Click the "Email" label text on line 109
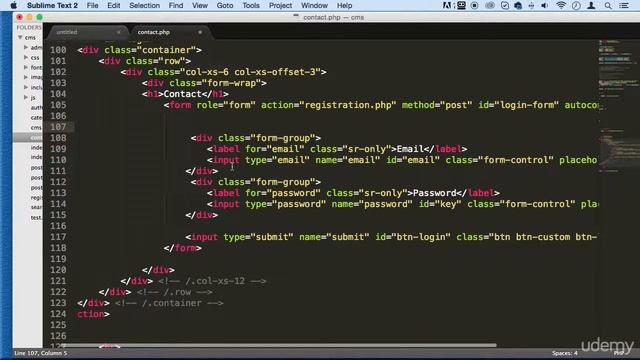The width and height of the screenshot is (640, 360). point(410,149)
